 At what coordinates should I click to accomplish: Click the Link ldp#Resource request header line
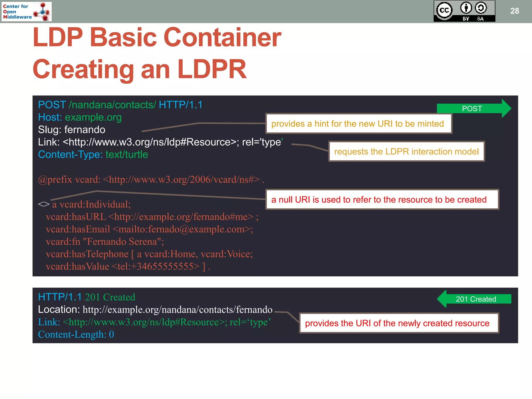pos(160,142)
